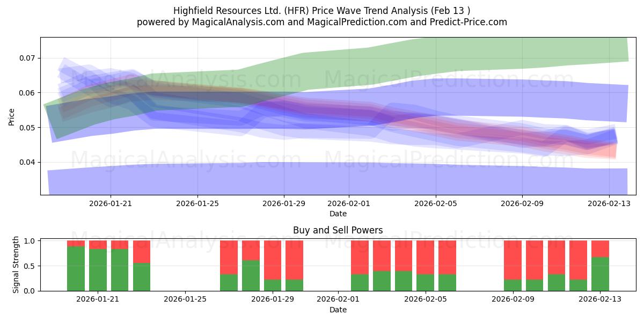This screenshot has width=644, height=322.
Task: Click 2026-01-21 on the Buy and Sell Powers axis
Action: pos(98,299)
